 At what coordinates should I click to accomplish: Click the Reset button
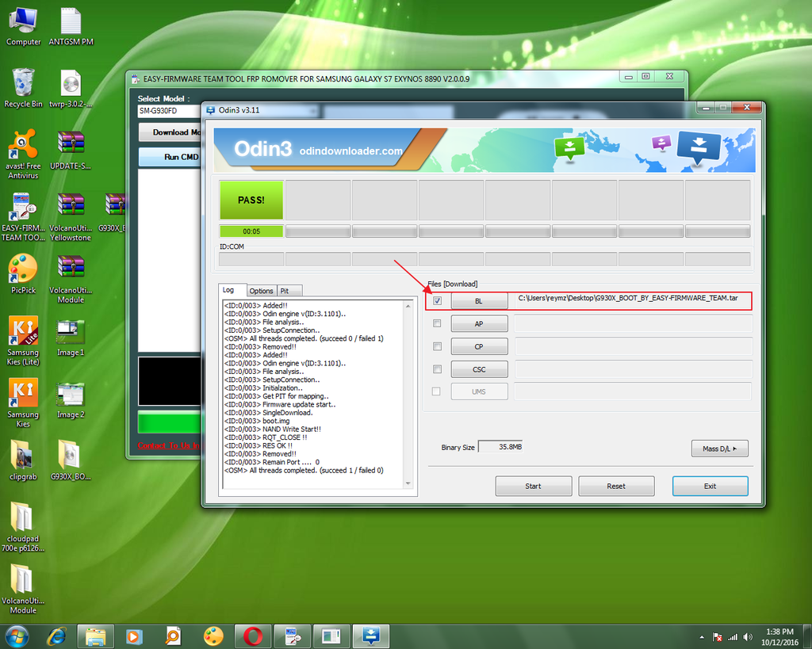pos(616,486)
